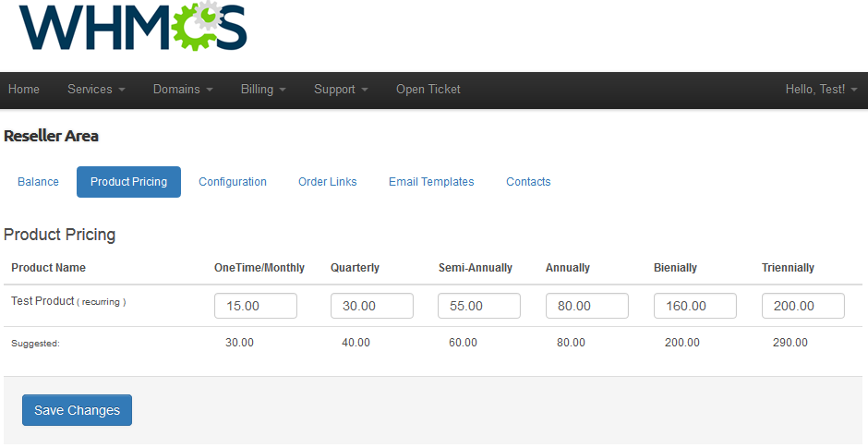The image size is (868, 448).
Task: Go to the Contacts tab
Action: tap(528, 182)
